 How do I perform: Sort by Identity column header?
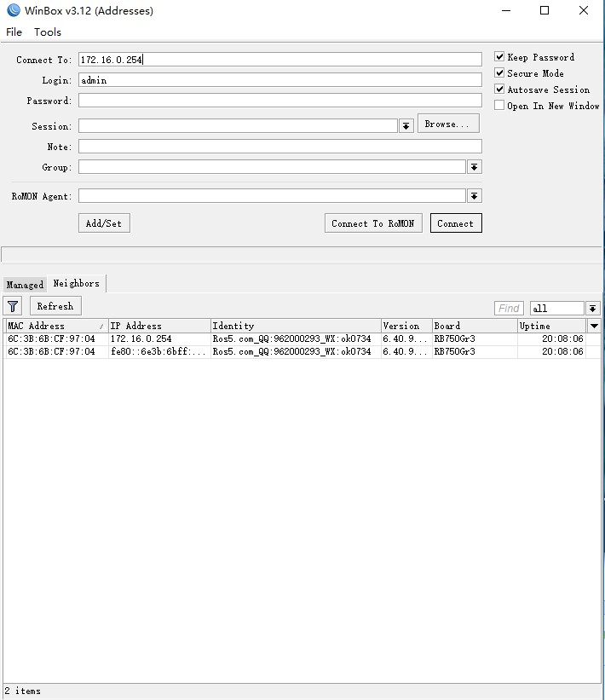pyautogui.click(x=296, y=326)
